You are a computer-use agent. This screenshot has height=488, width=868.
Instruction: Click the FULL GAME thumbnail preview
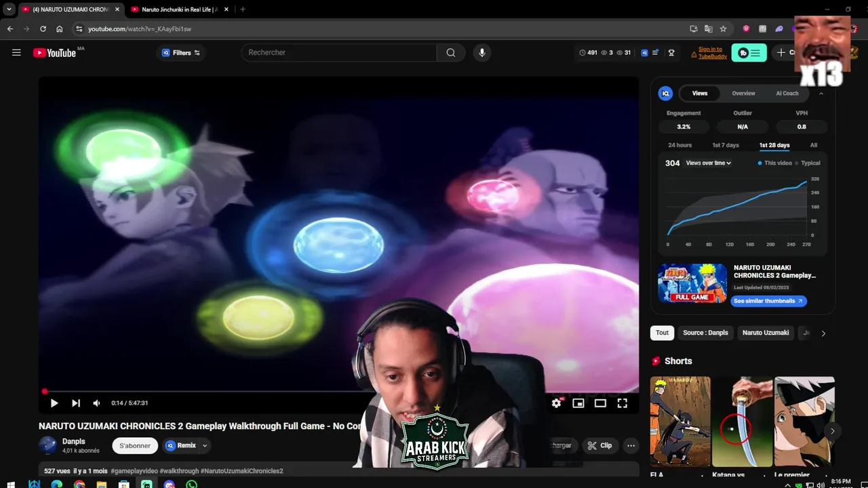point(692,283)
